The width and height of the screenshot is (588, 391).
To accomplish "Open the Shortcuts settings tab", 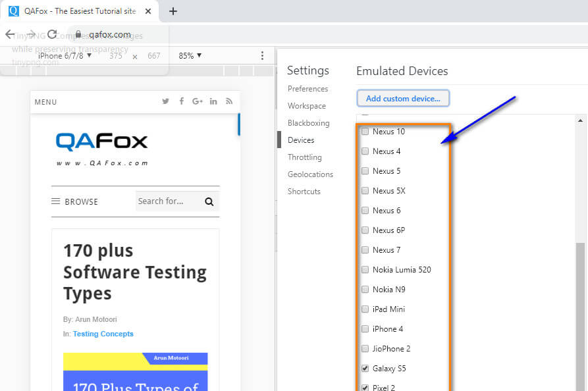I will click(x=304, y=192).
